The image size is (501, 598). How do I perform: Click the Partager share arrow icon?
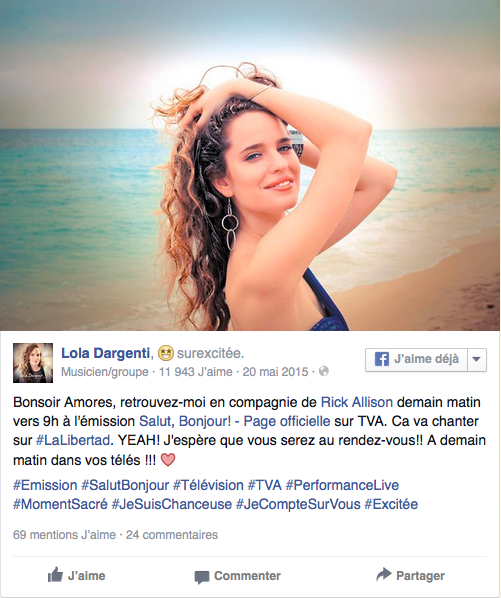384,574
